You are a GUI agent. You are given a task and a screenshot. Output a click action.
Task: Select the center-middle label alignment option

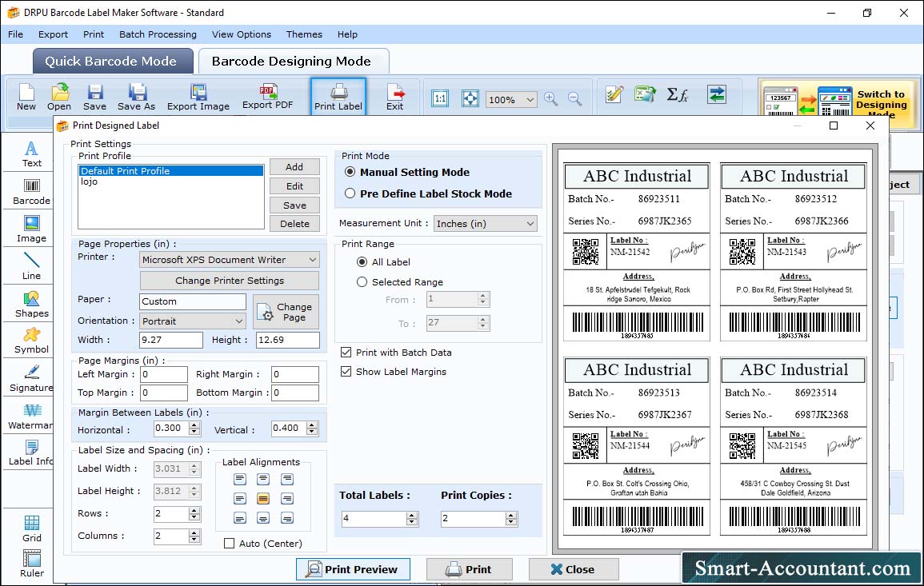point(263,499)
